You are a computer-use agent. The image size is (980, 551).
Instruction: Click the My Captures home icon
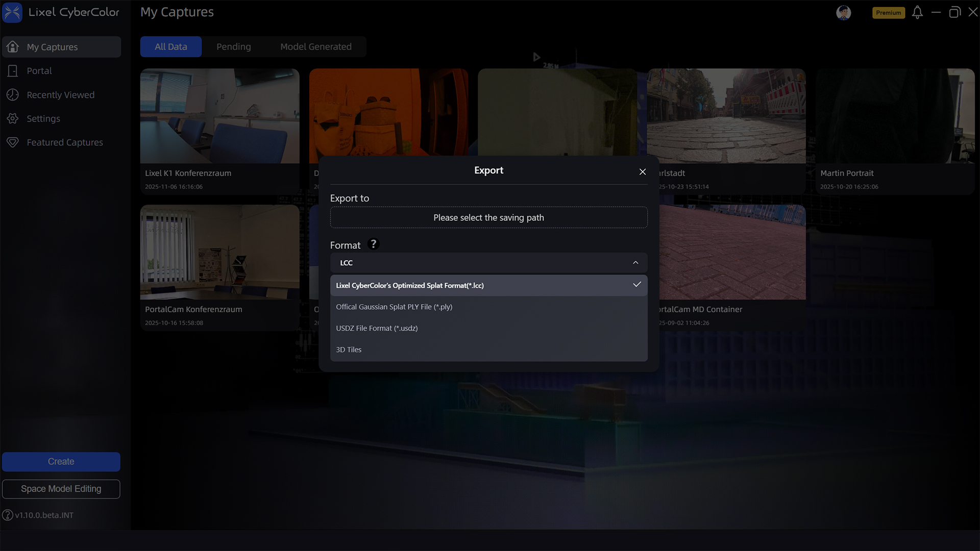13,47
